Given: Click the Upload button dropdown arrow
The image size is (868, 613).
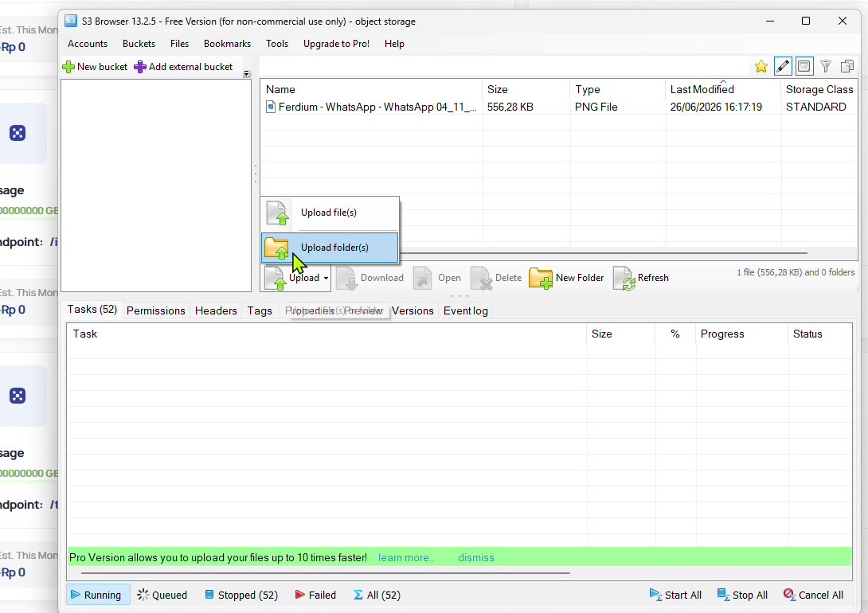Looking at the screenshot, I should click(326, 278).
